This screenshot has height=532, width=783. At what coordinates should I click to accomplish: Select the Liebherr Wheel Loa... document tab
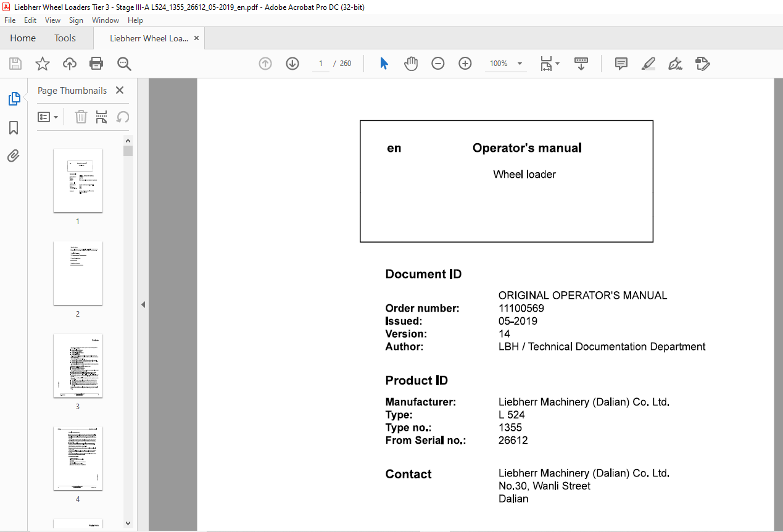(149, 38)
